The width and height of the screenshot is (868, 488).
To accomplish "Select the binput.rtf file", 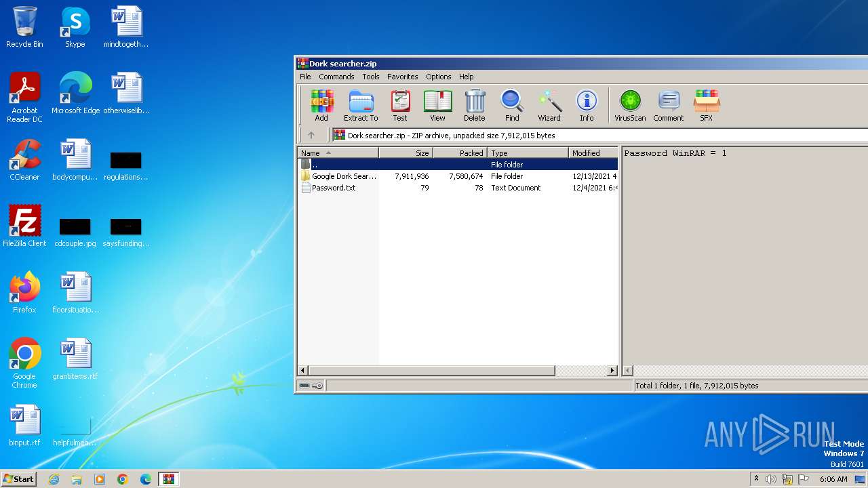I will 24,426.
